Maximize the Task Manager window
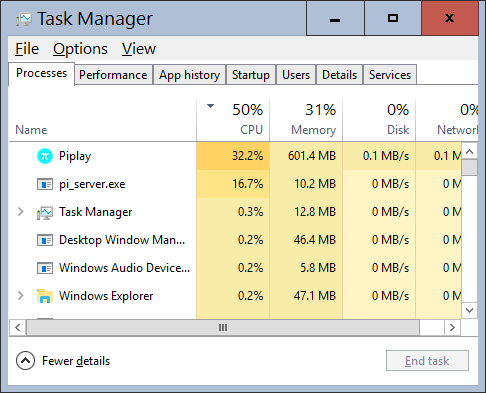The image size is (486, 393). point(393,18)
